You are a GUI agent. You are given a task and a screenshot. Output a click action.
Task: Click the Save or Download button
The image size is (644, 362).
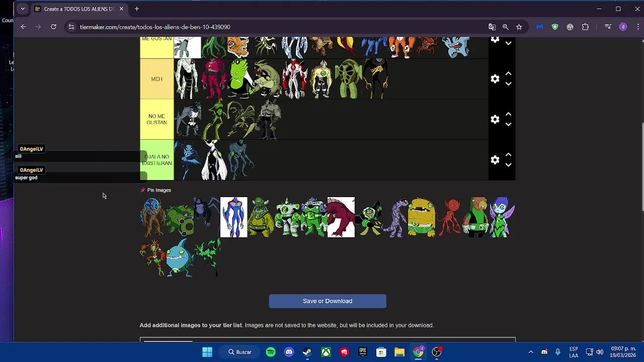[328, 301]
